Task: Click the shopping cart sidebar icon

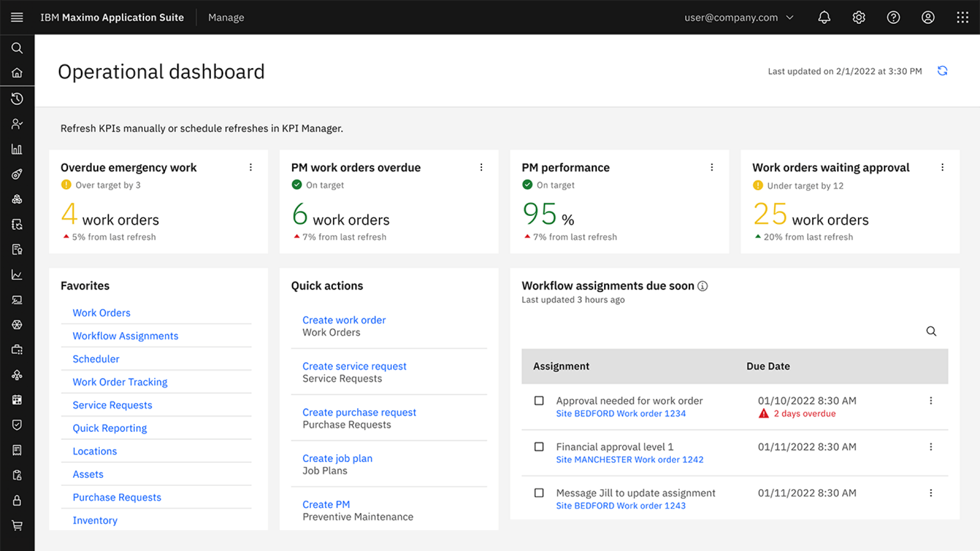Action: point(17,525)
